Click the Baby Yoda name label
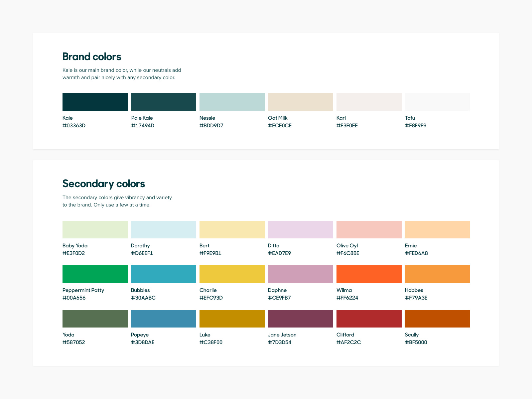This screenshot has height=399, width=532. (75, 246)
